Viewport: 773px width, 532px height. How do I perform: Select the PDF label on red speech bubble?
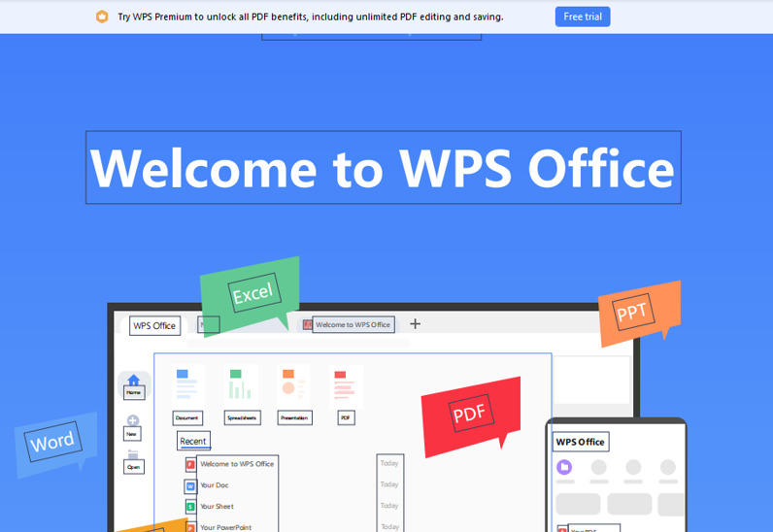(470, 414)
